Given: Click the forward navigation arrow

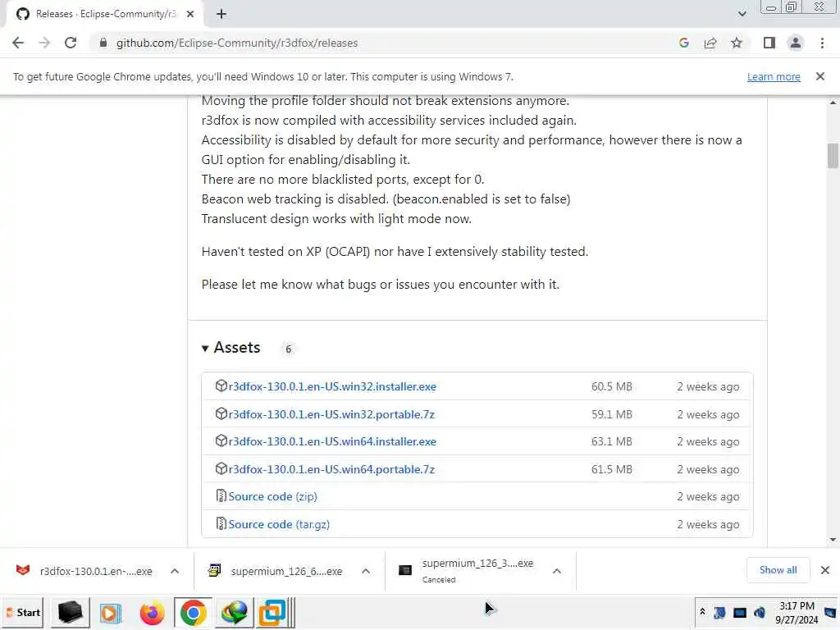Looking at the screenshot, I should tap(44, 43).
